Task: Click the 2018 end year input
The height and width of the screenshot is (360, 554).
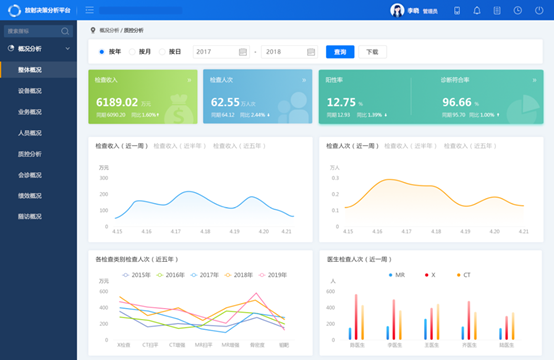Action: click(289, 52)
